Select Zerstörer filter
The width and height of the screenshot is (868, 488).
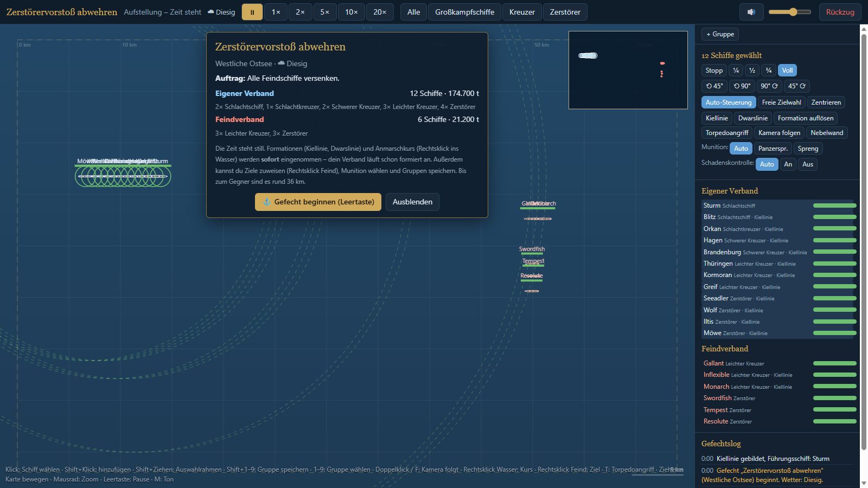tap(565, 12)
